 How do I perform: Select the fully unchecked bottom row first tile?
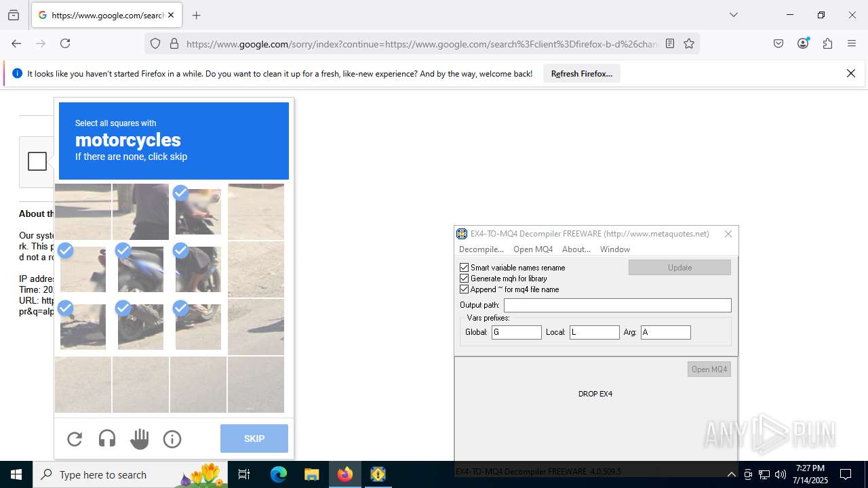(x=83, y=384)
